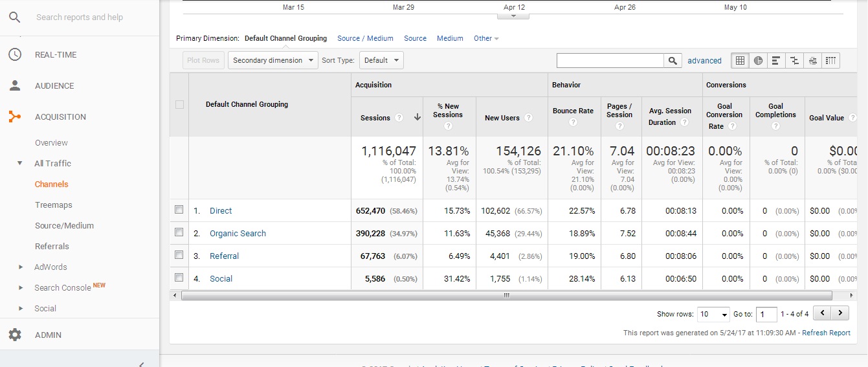Click help icon next to New Users
Viewport: 868px width, 367px height.
pos(529,118)
